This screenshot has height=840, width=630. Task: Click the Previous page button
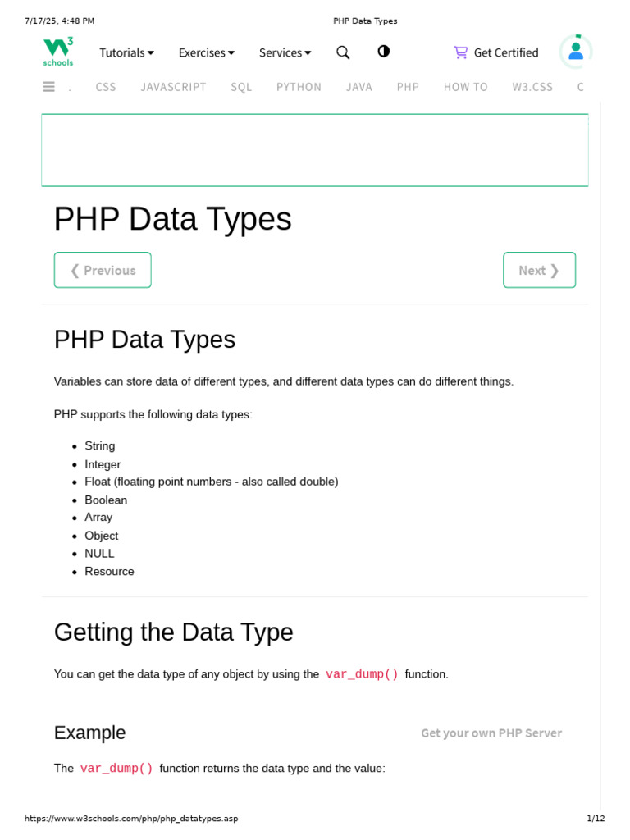pos(103,270)
